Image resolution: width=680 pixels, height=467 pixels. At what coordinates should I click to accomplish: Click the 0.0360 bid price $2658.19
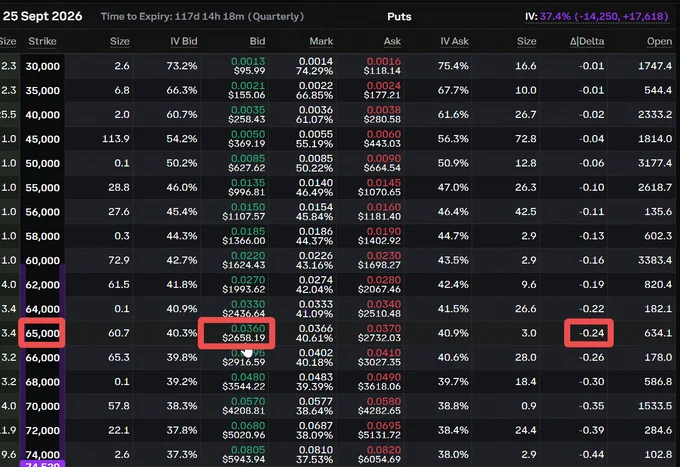(244, 333)
